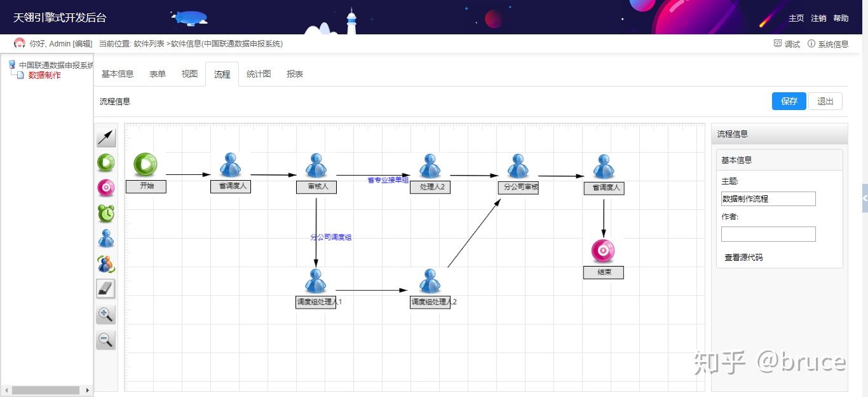The width and height of the screenshot is (868, 397).
Task: Select the pink end node tool
Action: pos(106,188)
